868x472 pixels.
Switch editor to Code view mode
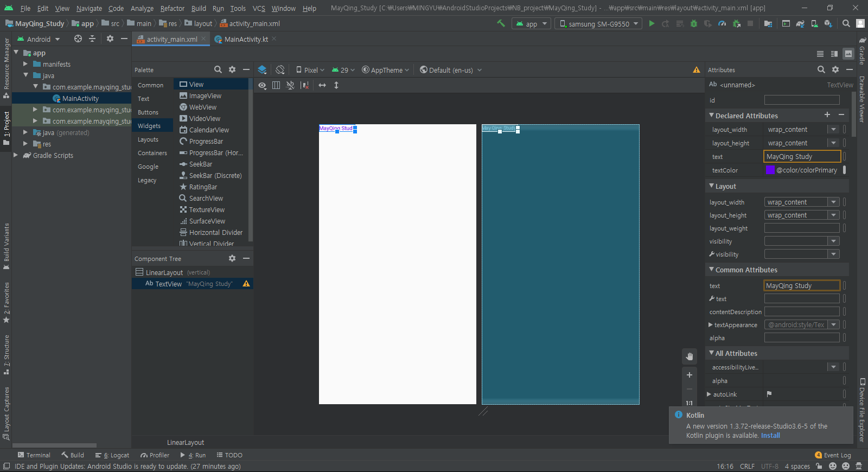[x=820, y=54]
